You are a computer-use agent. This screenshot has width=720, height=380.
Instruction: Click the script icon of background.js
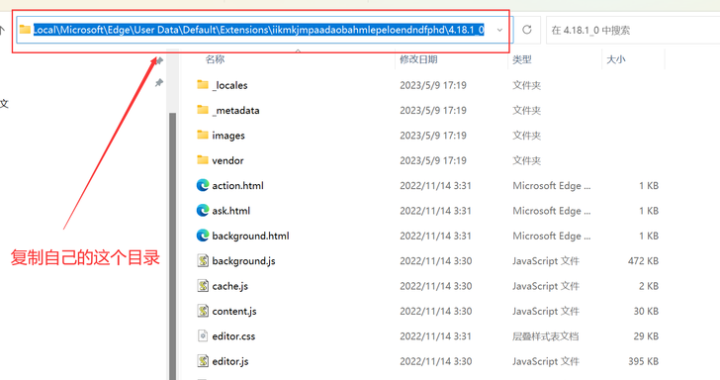(202, 261)
